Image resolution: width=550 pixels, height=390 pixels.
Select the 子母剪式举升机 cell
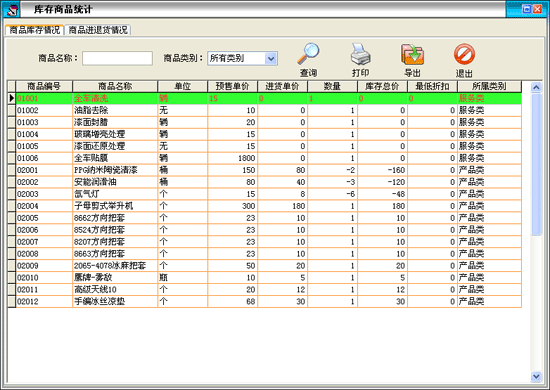[x=115, y=206]
